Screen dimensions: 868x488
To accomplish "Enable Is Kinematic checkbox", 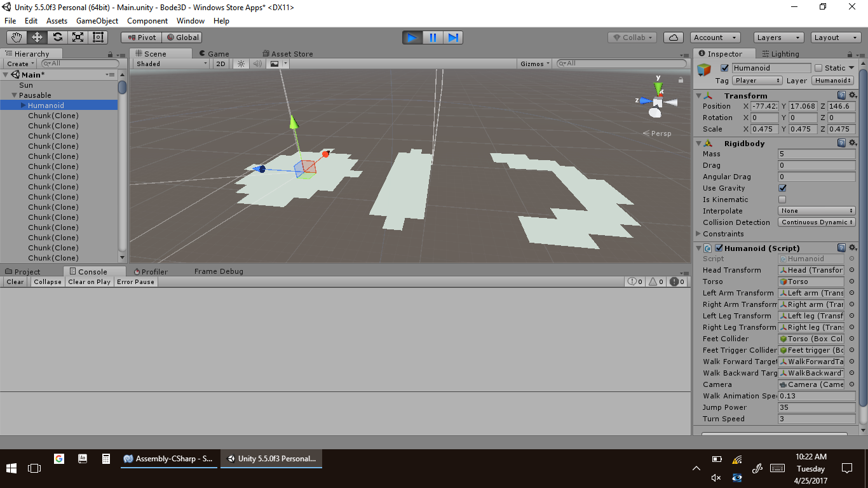I will (782, 200).
